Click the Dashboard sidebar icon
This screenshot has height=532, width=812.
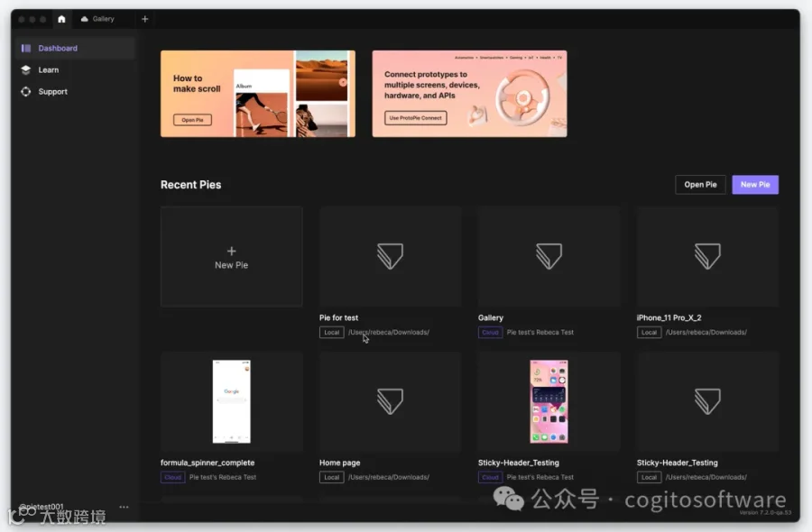(x=26, y=48)
